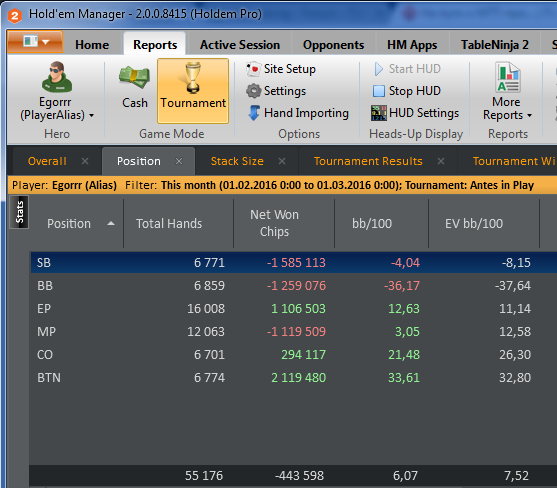Screen dimensions: 557x488
Task: Select the EP position row
Action: tap(293, 309)
